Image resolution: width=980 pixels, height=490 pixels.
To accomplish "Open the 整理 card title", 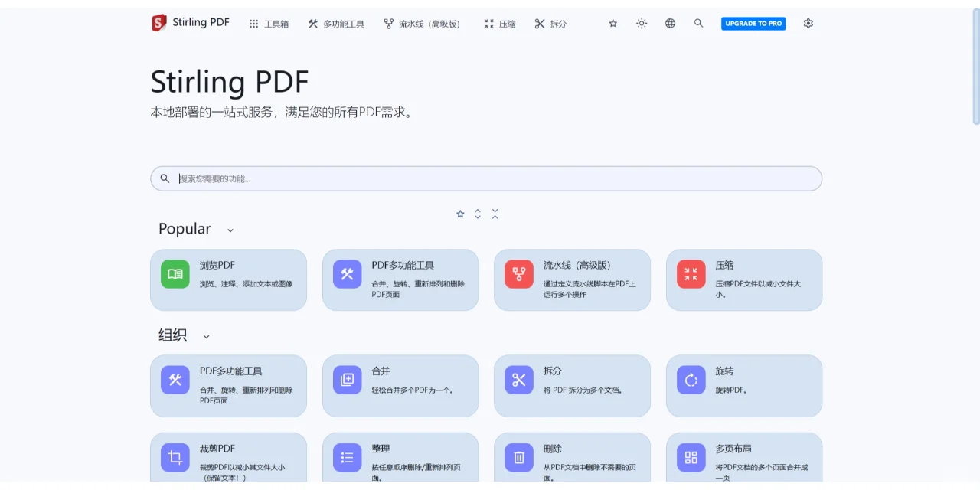I will 381,449.
